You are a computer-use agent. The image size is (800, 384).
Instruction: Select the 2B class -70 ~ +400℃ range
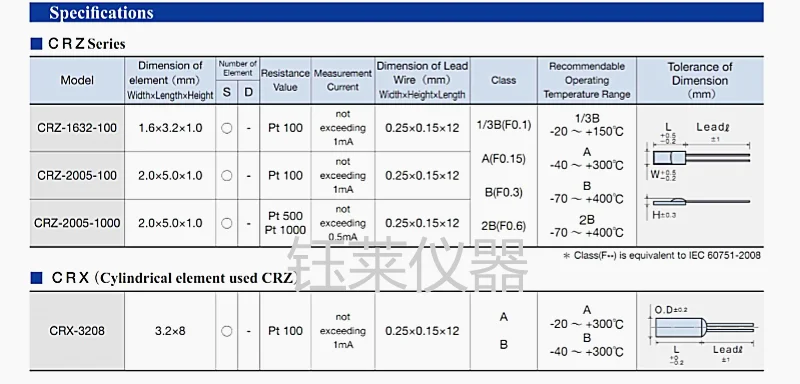click(x=587, y=233)
